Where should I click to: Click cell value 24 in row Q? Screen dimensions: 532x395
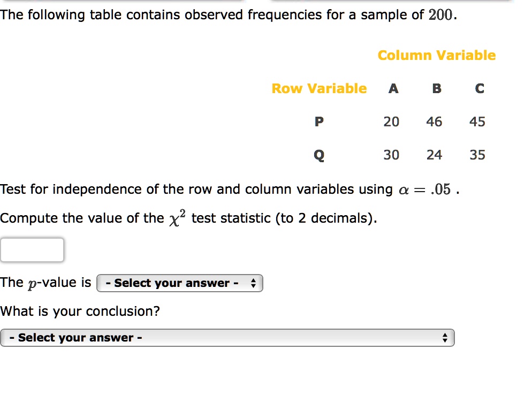434,155
